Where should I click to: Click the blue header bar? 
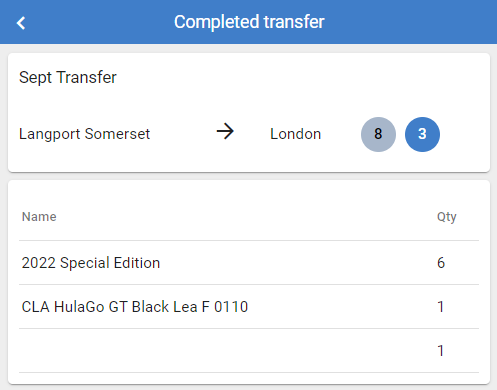click(248, 22)
